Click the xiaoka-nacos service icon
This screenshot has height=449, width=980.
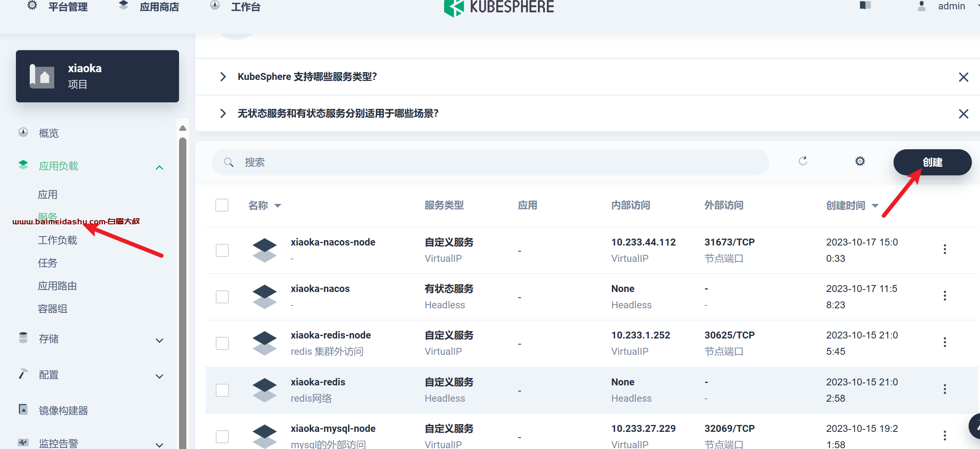pos(265,297)
